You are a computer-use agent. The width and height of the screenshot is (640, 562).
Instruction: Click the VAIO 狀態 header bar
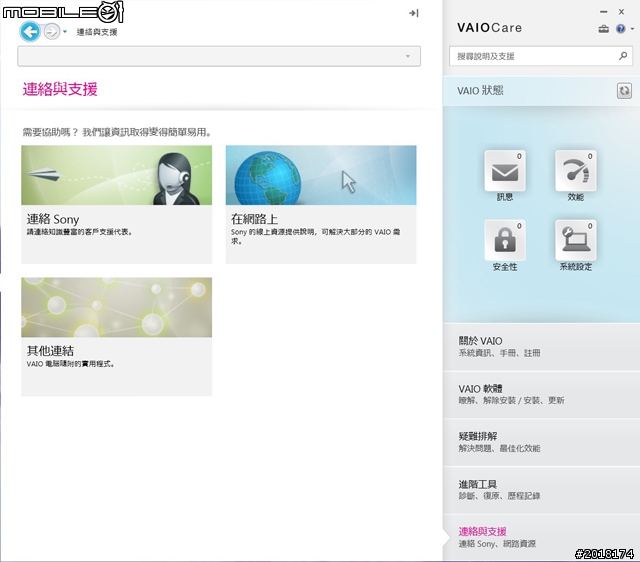click(541, 91)
